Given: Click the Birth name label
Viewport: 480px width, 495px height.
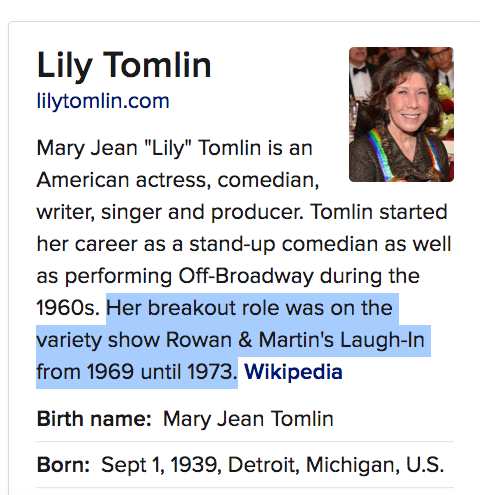Looking at the screenshot, I should (x=94, y=419).
